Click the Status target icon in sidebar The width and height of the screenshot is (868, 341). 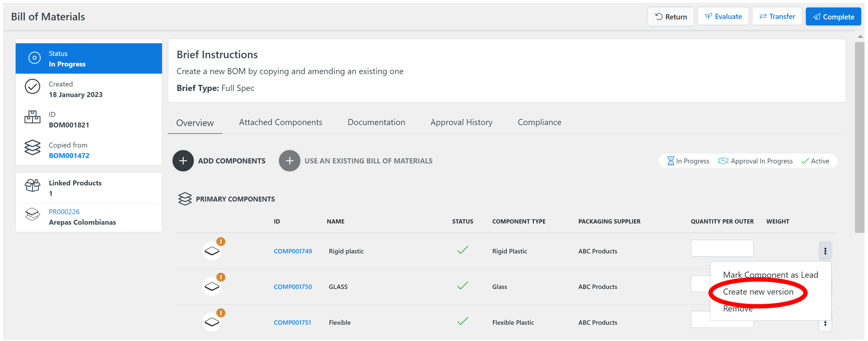click(34, 58)
